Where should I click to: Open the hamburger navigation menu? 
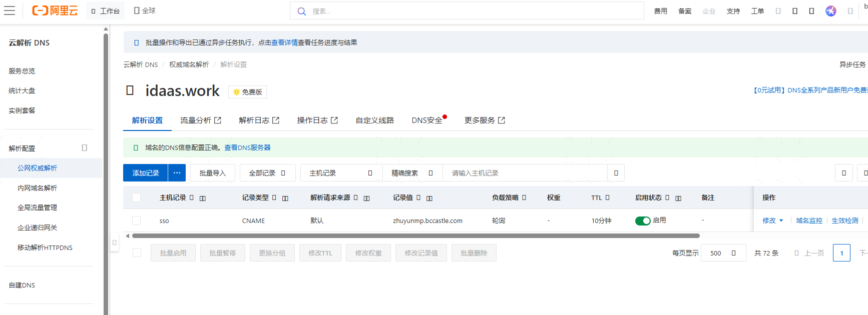(10, 10)
